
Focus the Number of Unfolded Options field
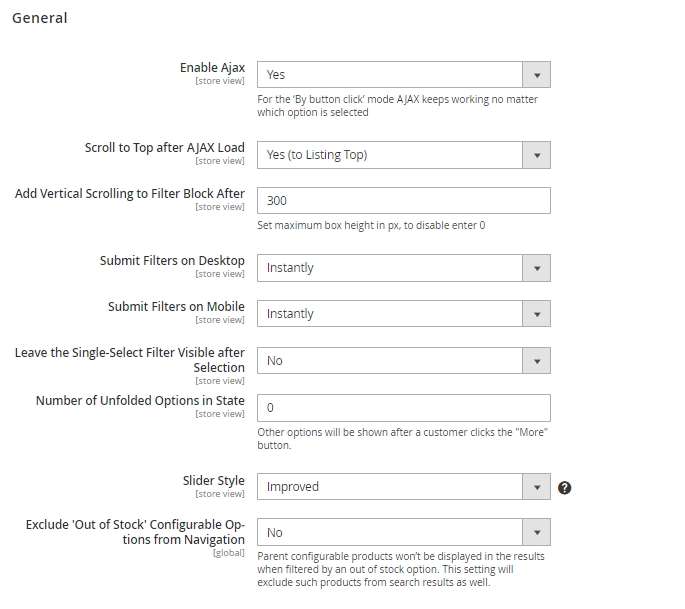tap(404, 408)
